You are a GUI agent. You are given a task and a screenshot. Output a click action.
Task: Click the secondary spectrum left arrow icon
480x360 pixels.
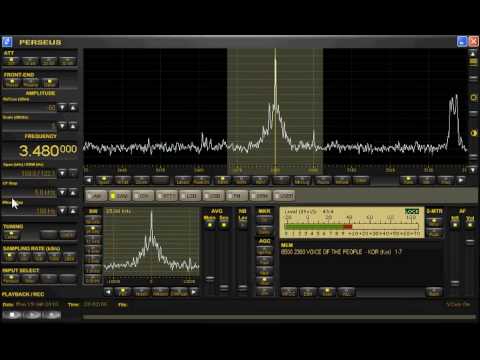click(x=108, y=292)
